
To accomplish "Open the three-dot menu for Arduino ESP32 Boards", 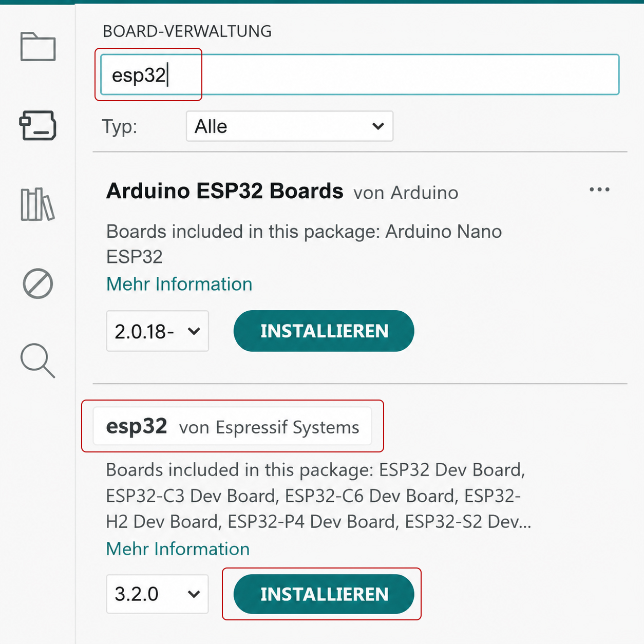I will pos(599,190).
